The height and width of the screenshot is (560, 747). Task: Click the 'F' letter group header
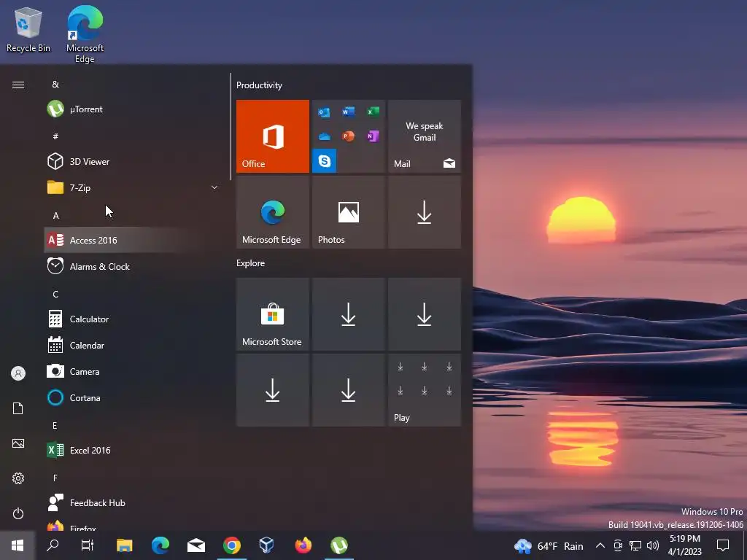(x=55, y=478)
